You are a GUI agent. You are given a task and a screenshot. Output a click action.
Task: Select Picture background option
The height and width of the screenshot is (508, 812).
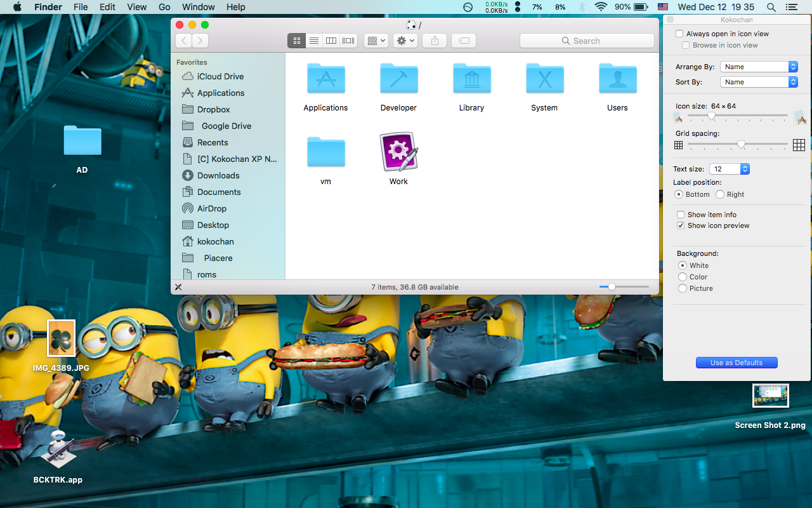(683, 288)
